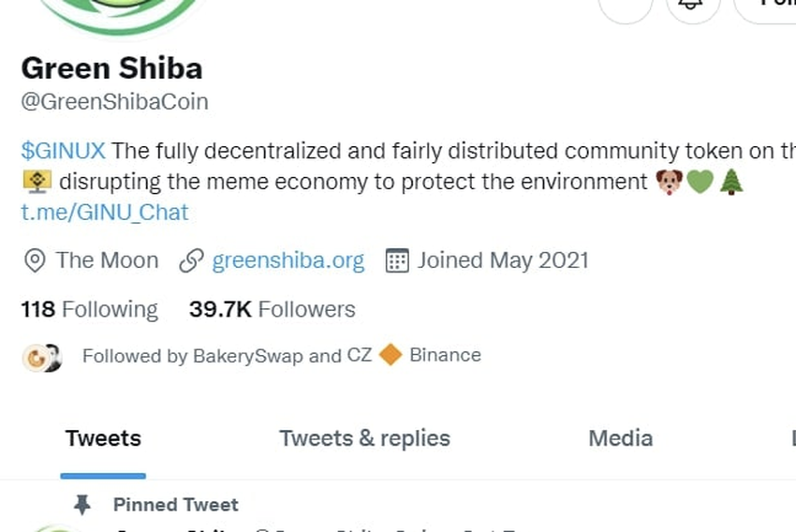Visit the greenshiba.org website link
The height and width of the screenshot is (532, 796).
click(287, 260)
